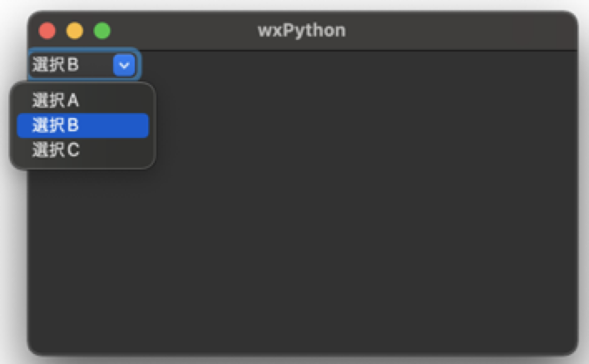Close the wxPython window with red button

(x=47, y=31)
